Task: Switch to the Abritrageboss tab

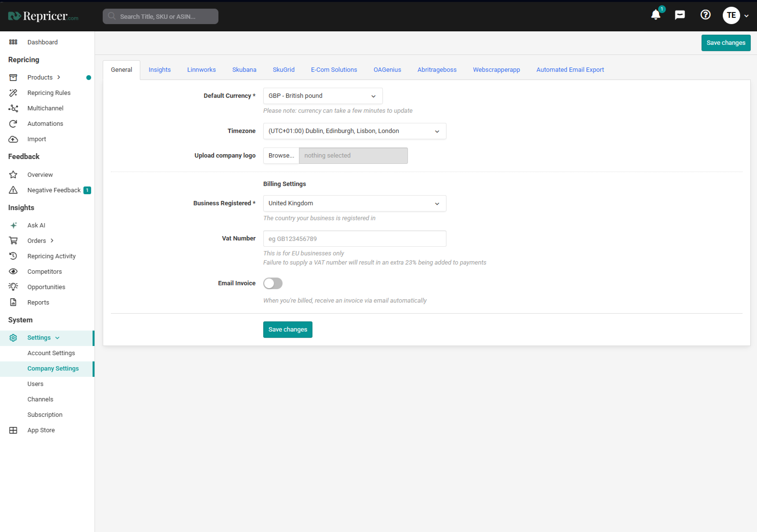Action: [x=437, y=70]
